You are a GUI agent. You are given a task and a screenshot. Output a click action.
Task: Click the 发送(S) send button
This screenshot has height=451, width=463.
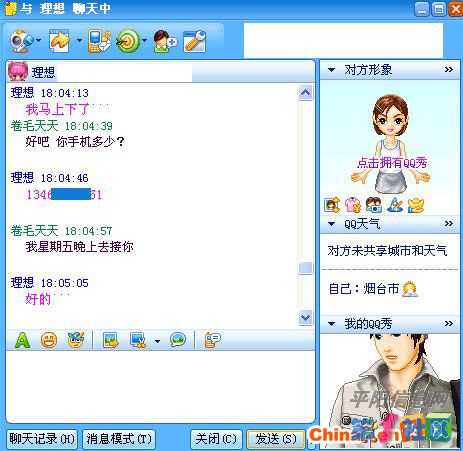click(276, 439)
